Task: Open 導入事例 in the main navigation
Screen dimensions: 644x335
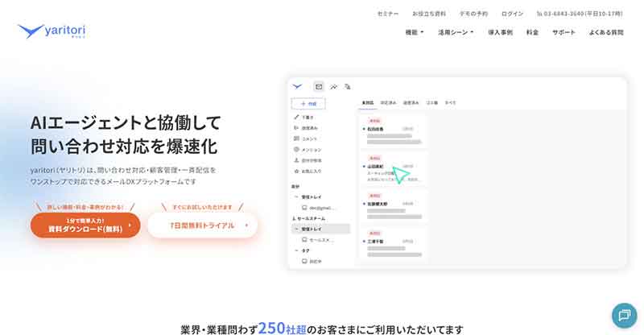Action: (x=500, y=32)
